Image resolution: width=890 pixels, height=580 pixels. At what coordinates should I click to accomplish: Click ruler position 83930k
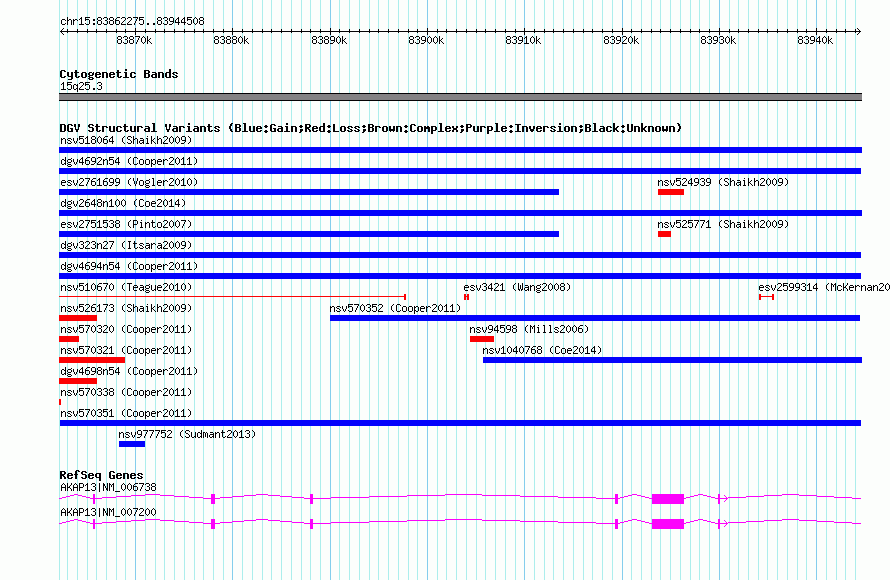click(718, 40)
